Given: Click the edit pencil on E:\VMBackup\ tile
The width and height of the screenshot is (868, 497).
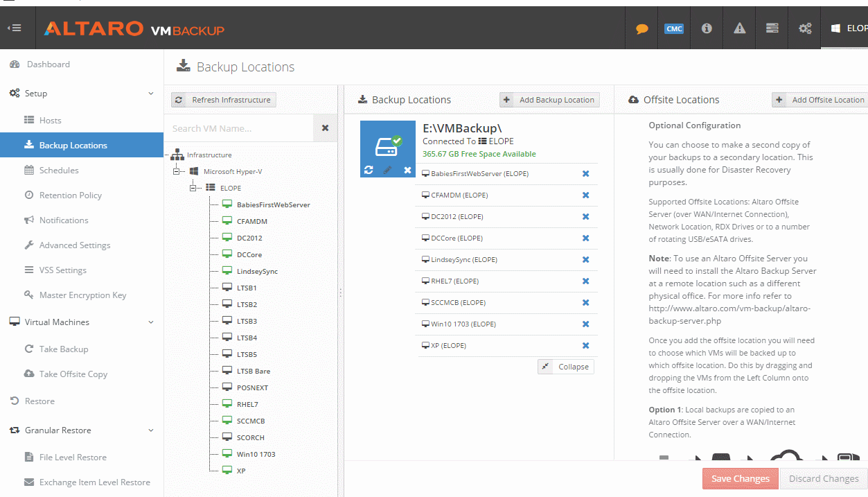Looking at the screenshot, I should click(387, 170).
